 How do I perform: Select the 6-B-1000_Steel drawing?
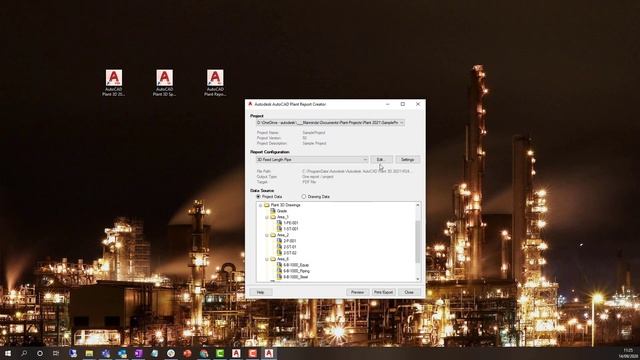(x=296, y=277)
